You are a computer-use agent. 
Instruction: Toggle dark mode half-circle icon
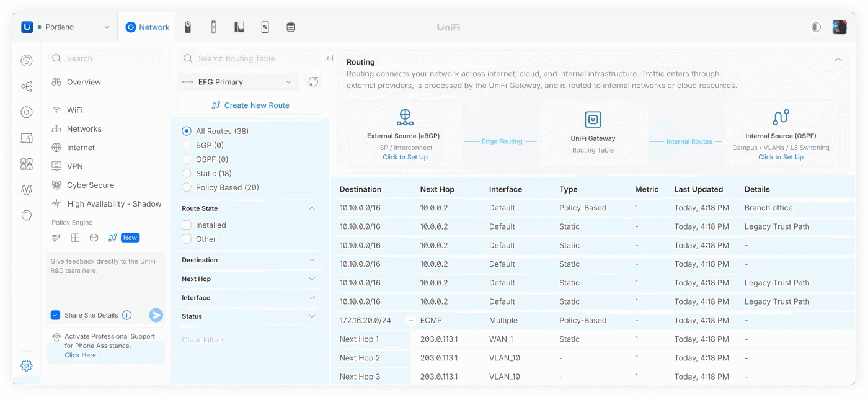816,27
